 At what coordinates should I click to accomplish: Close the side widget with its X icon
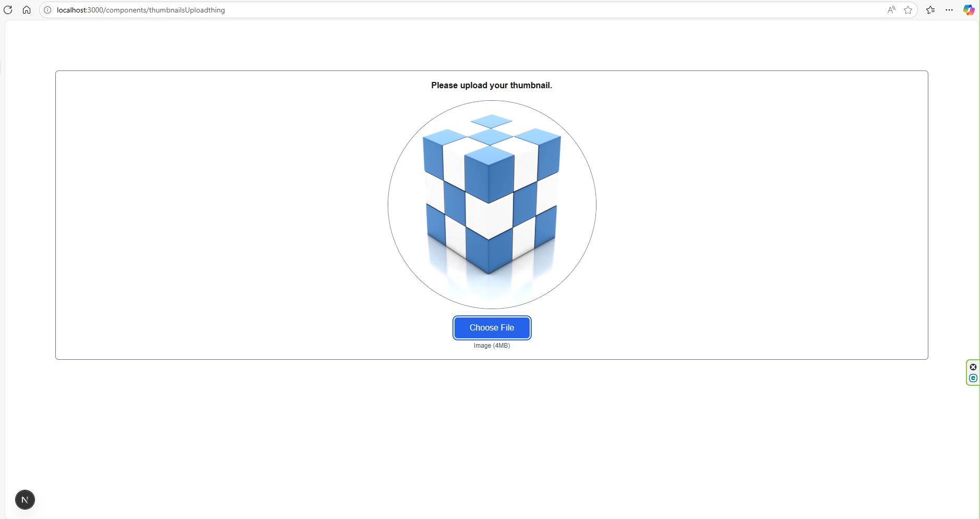pyautogui.click(x=973, y=367)
